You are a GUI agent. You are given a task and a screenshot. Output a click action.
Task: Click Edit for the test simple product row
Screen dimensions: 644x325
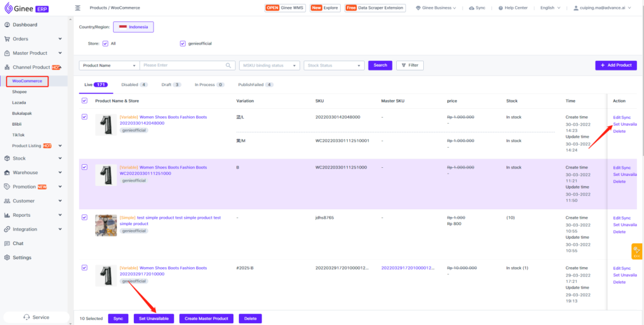(x=617, y=218)
